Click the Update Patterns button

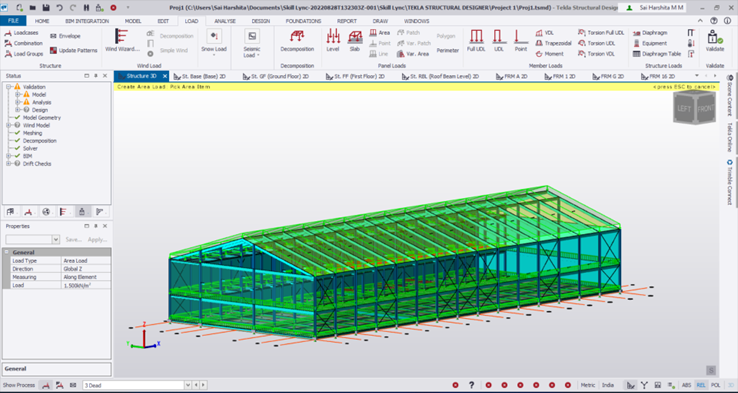(x=73, y=50)
